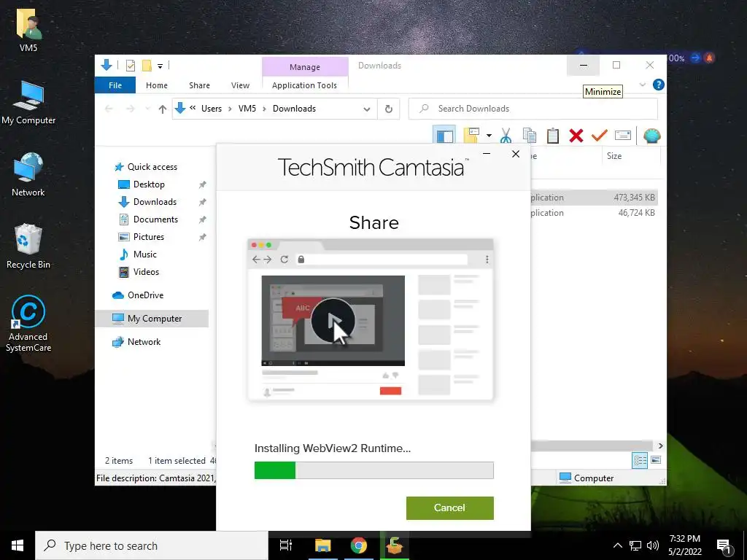Expand the address bar history dropdown
The height and width of the screenshot is (560, 747).
pyautogui.click(x=367, y=109)
